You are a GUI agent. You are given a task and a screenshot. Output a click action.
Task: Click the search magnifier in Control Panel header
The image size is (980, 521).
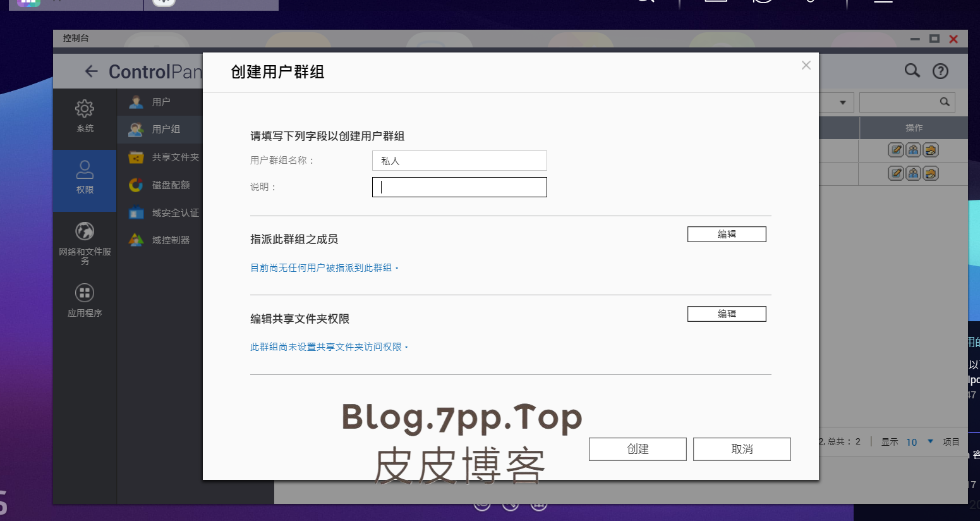click(912, 70)
